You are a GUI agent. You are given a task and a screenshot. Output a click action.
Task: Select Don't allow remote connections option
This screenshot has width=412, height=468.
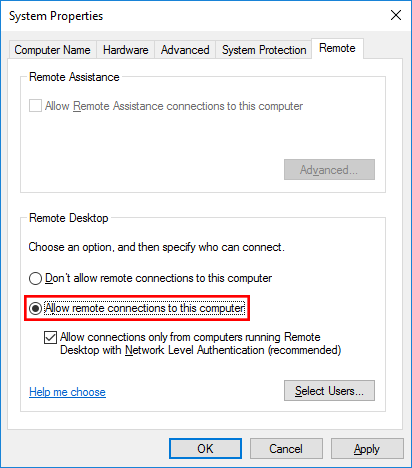point(35,278)
